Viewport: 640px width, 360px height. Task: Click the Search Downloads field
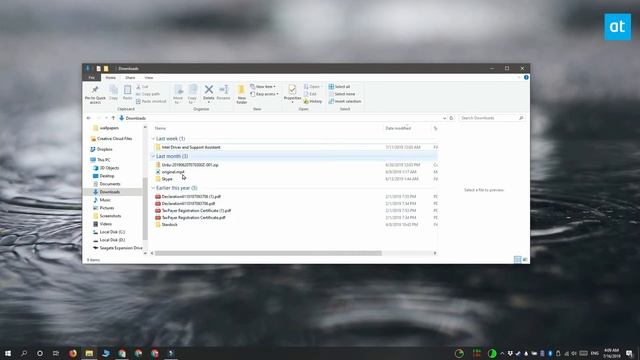pos(491,118)
